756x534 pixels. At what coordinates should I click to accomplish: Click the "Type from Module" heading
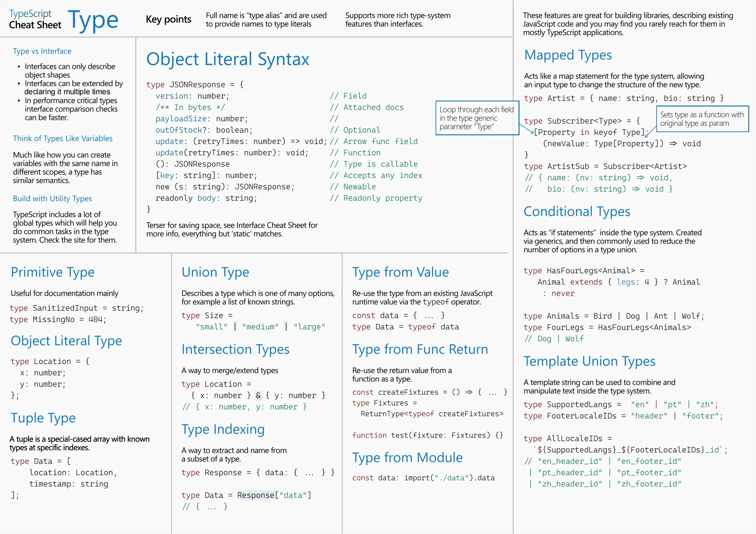(x=407, y=458)
